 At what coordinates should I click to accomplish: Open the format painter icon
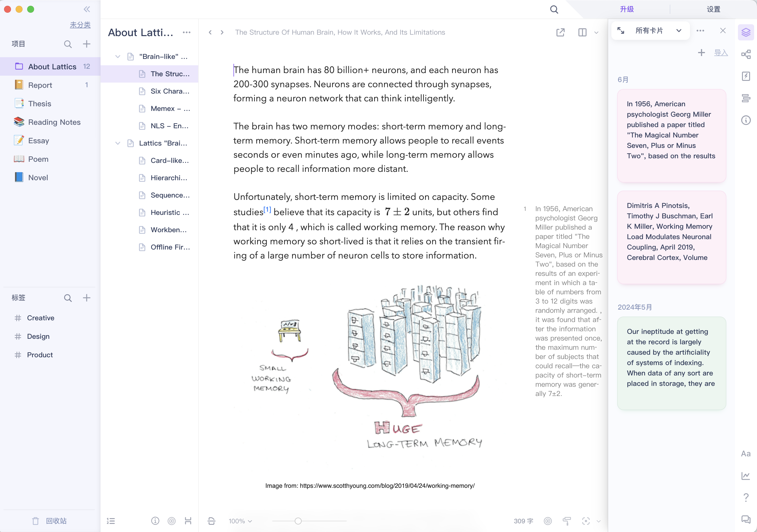point(566,521)
